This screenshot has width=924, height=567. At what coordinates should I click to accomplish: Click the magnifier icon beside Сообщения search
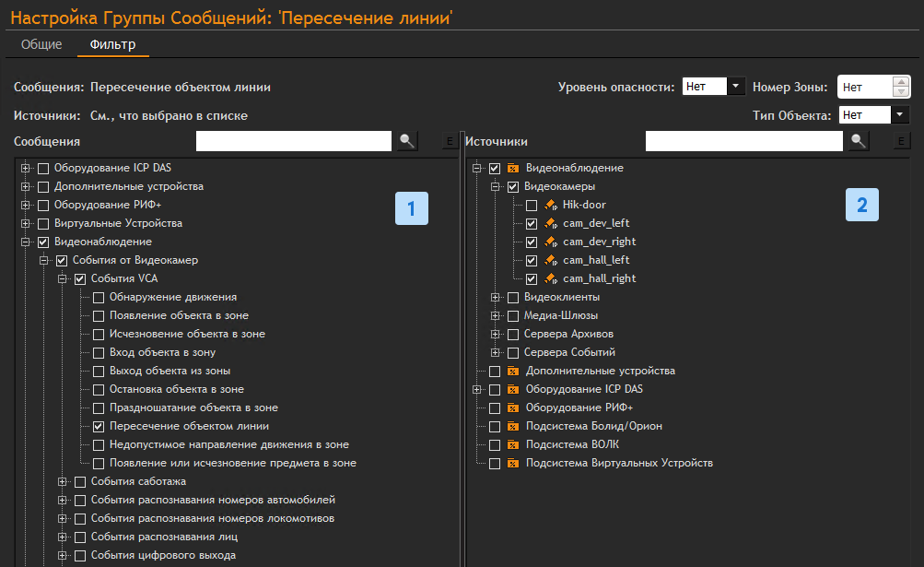[x=406, y=141]
